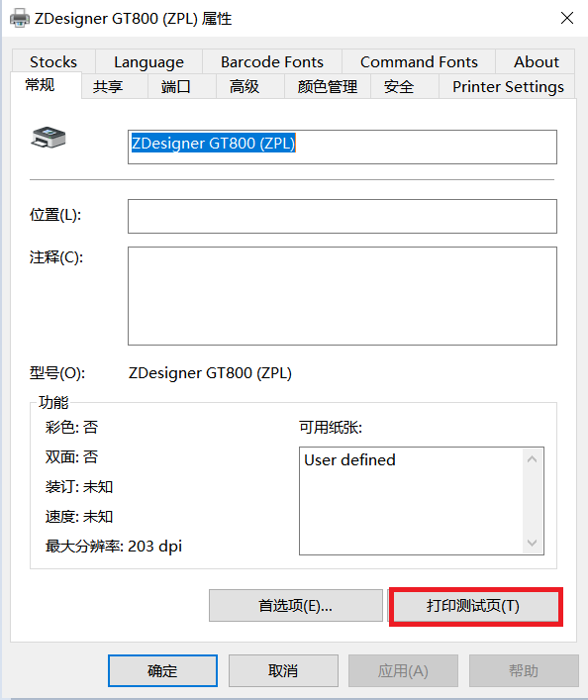Open the Stocks tab

click(x=53, y=61)
